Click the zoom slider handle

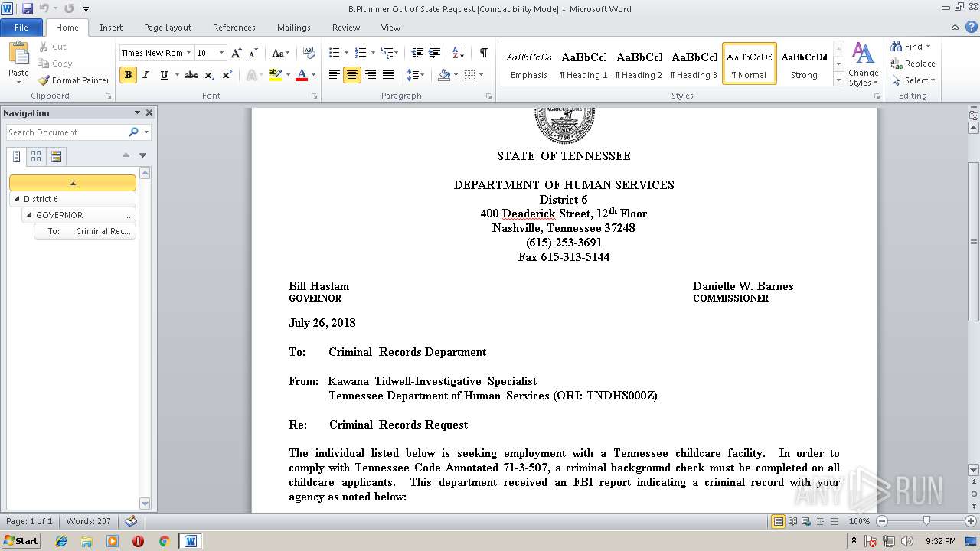(x=926, y=521)
